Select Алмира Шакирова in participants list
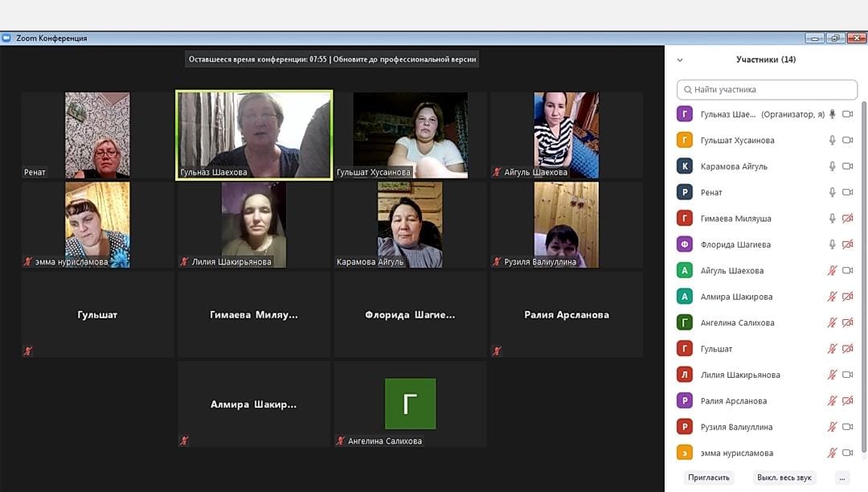This screenshot has height=492, width=868. pyautogui.click(x=736, y=297)
